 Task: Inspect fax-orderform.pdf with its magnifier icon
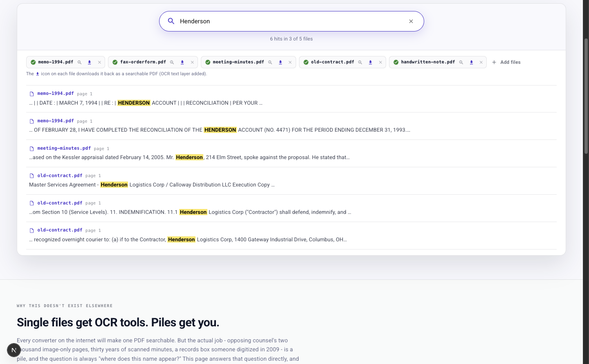pos(172,62)
